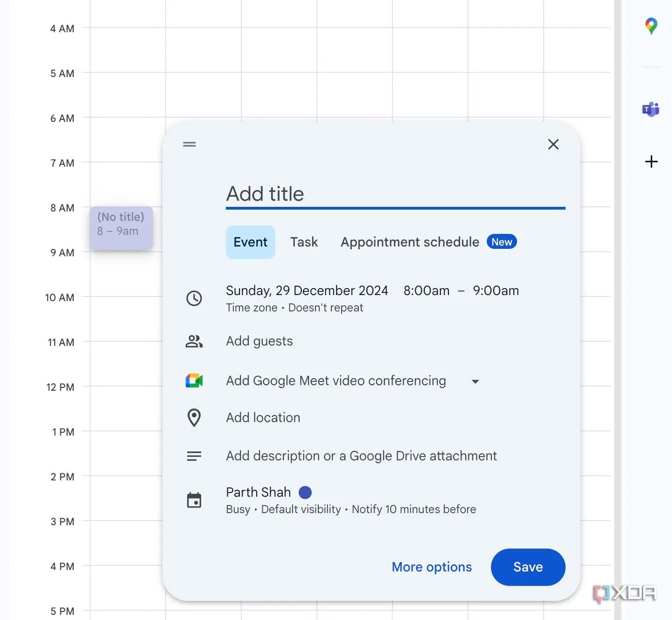Edit the Notify 10 minutes before reminder
Image resolution: width=672 pixels, height=620 pixels.
[x=414, y=509]
